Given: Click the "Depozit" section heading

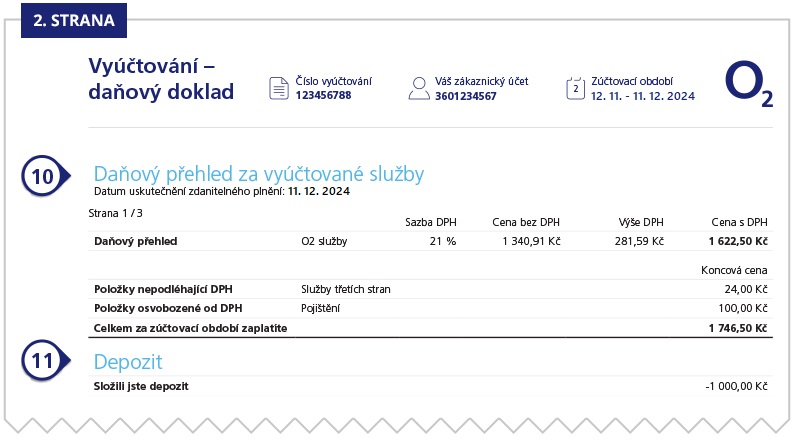Looking at the screenshot, I should (x=127, y=361).
